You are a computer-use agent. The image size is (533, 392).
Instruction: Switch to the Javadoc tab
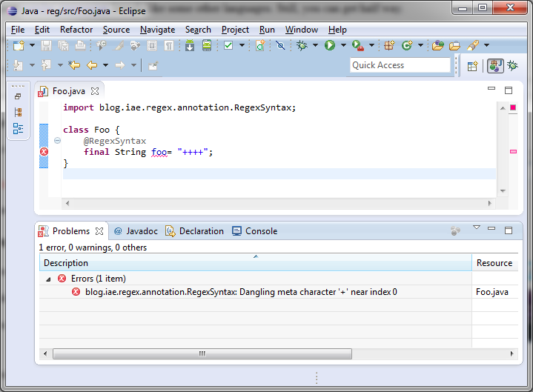[x=136, y=231]
